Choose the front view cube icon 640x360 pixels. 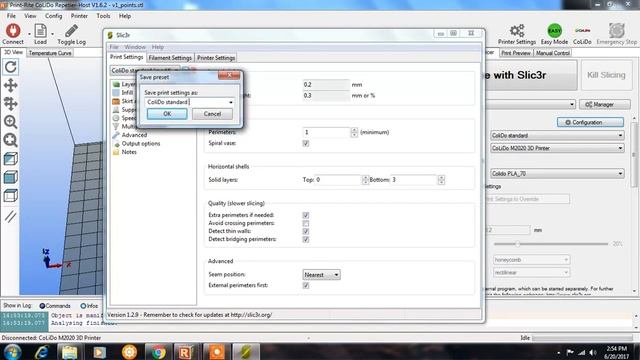[x=11, y=177]
